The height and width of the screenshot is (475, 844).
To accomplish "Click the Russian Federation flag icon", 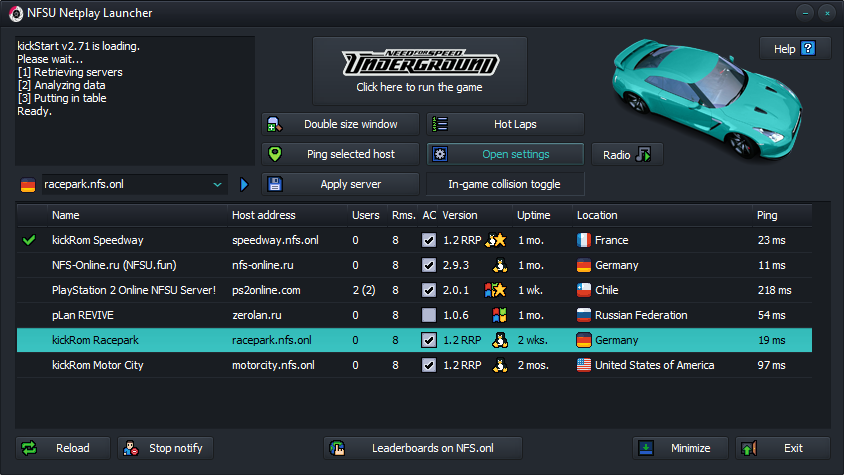I will pyautogui.click(x=583, y=315).
